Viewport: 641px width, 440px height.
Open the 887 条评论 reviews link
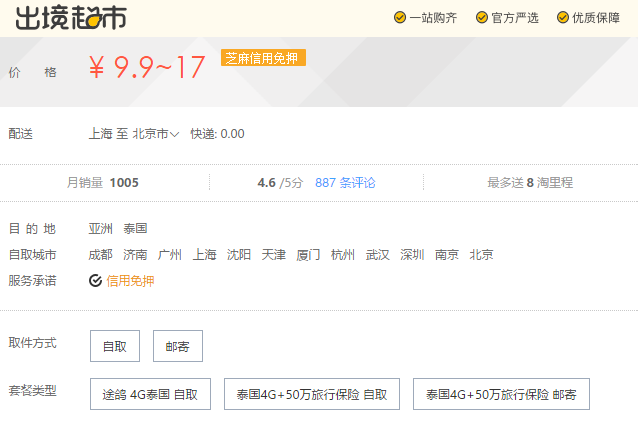345,182
